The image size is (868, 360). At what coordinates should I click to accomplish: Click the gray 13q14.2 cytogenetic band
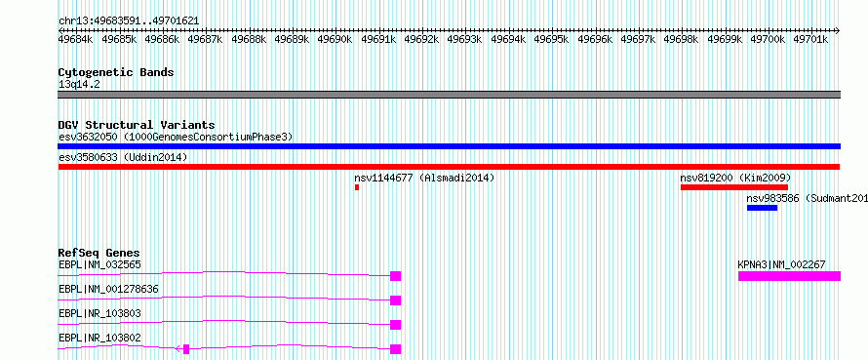pos(449,95)
